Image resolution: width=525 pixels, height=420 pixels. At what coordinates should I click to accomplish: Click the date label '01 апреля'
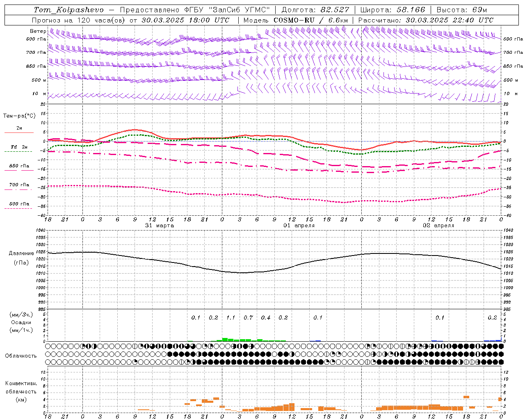pyautogui.click(x=299, y=226)
